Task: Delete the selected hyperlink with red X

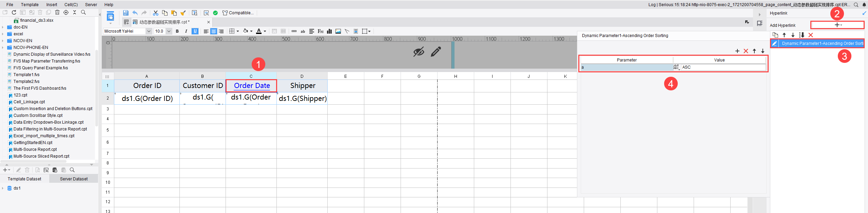Action: point(811,35)
